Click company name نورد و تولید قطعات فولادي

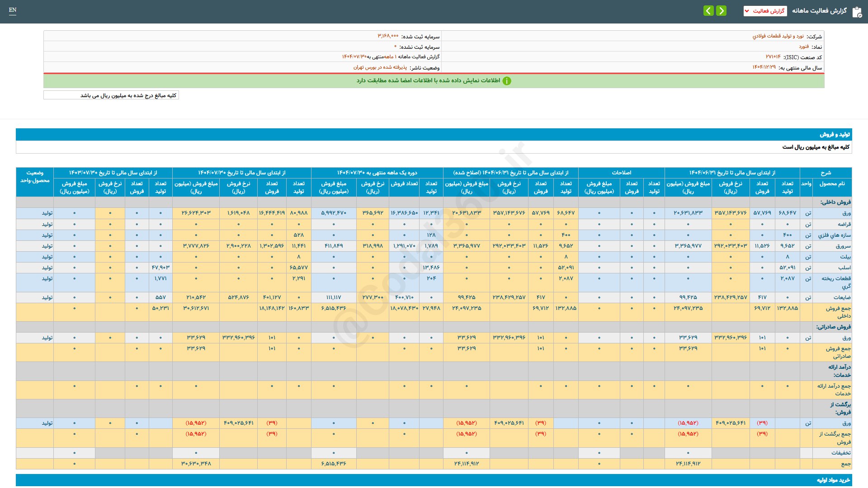pos(778,36)
